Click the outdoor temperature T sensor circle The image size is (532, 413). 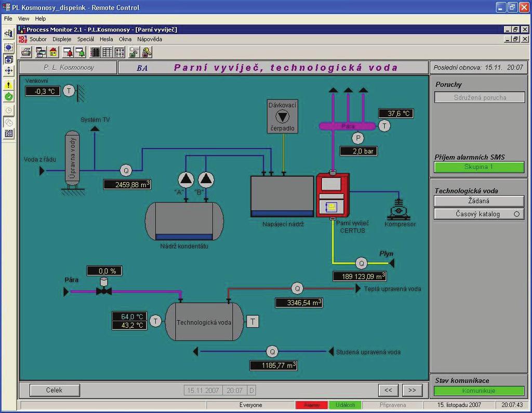[x=69, y=91]
